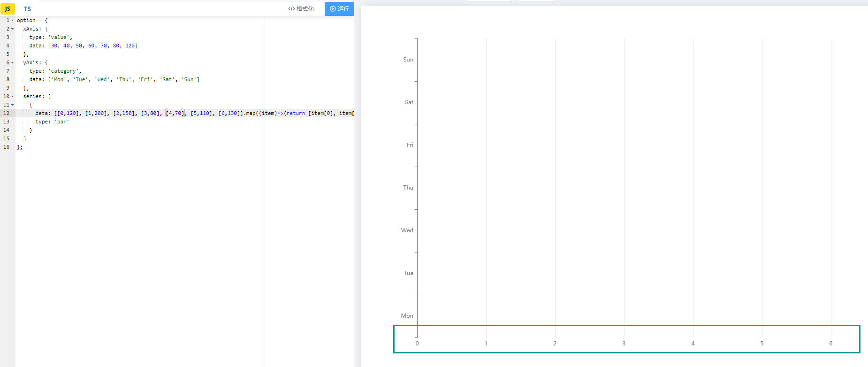Screen dimensions: 868x367
Task: Fold the yAxis block on line 6
Action: coord(13,63)
